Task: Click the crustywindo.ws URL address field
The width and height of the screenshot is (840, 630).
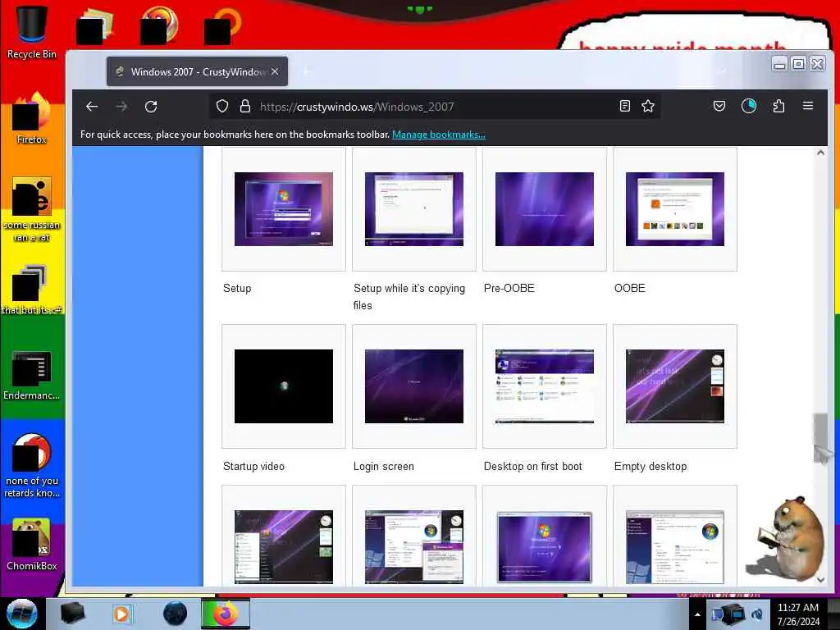Action: (434, 107)
